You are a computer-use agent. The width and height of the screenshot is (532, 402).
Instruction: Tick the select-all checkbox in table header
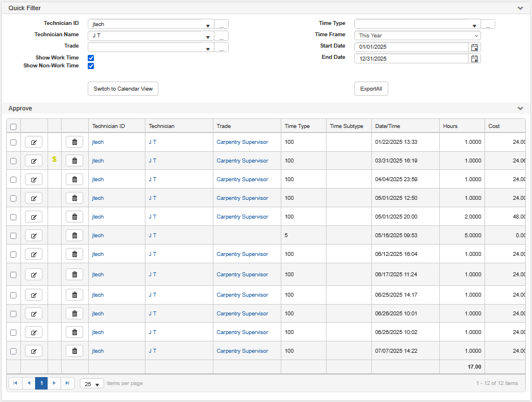pyautogui.click(x=14, y=127)
